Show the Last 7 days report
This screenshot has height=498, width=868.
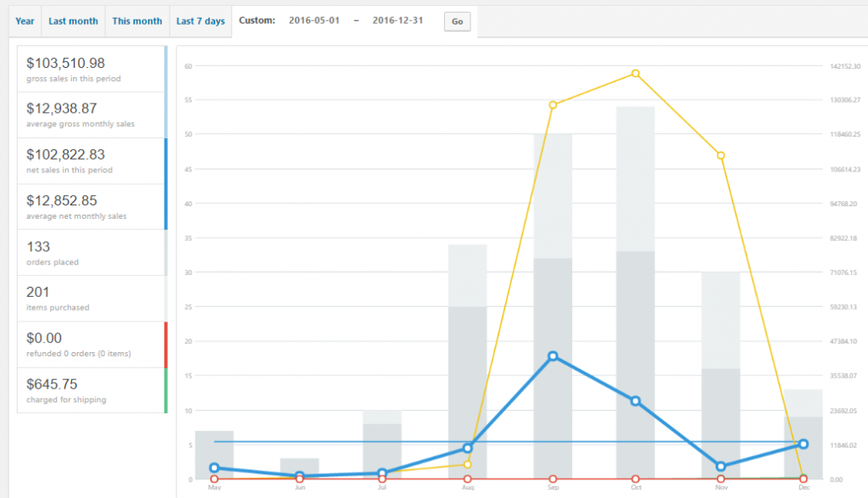click(200, 21)
